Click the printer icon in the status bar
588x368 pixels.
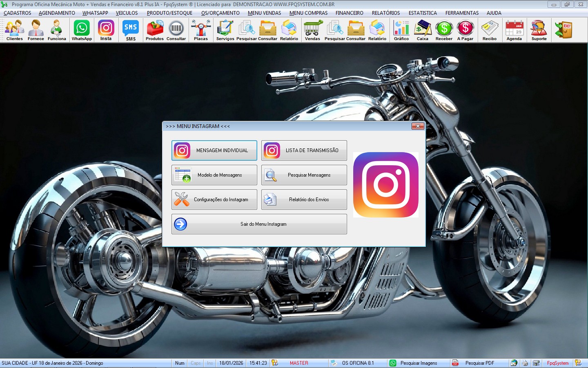coord(525,363)
